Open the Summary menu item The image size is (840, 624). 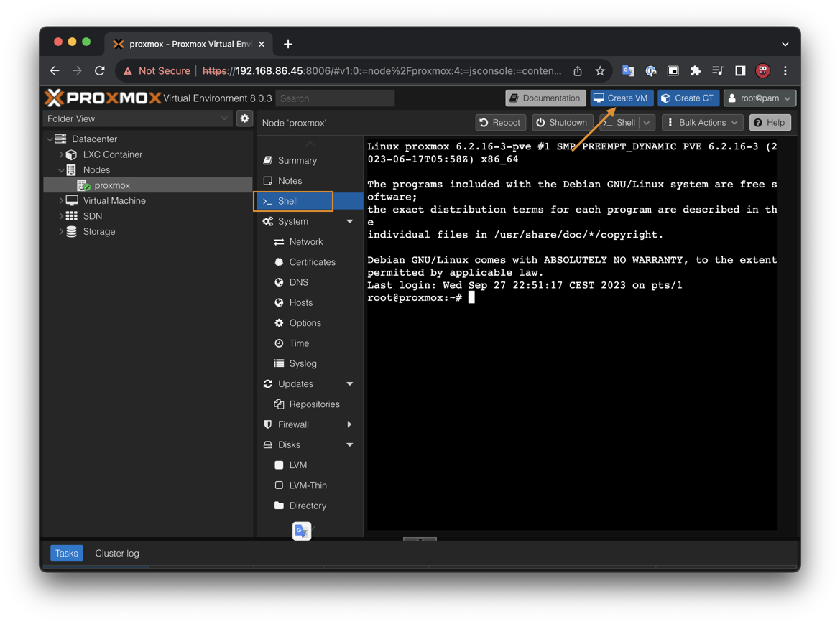297,161
